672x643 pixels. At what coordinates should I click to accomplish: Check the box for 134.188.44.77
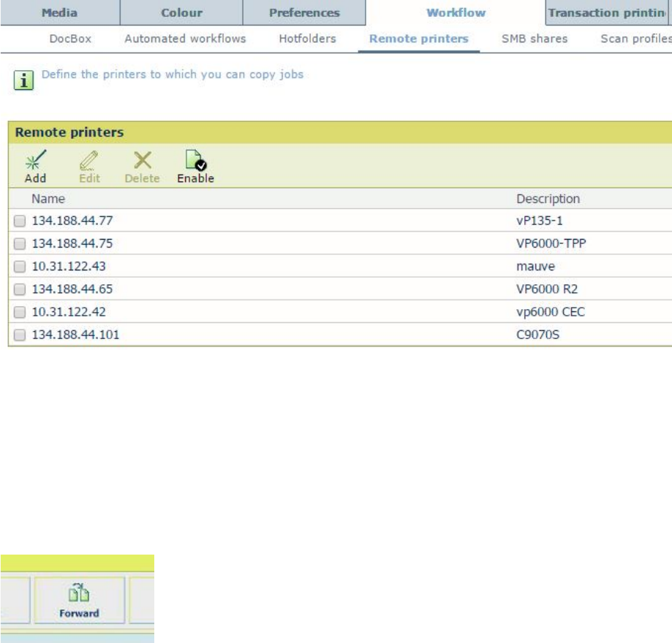click(19, 221)
